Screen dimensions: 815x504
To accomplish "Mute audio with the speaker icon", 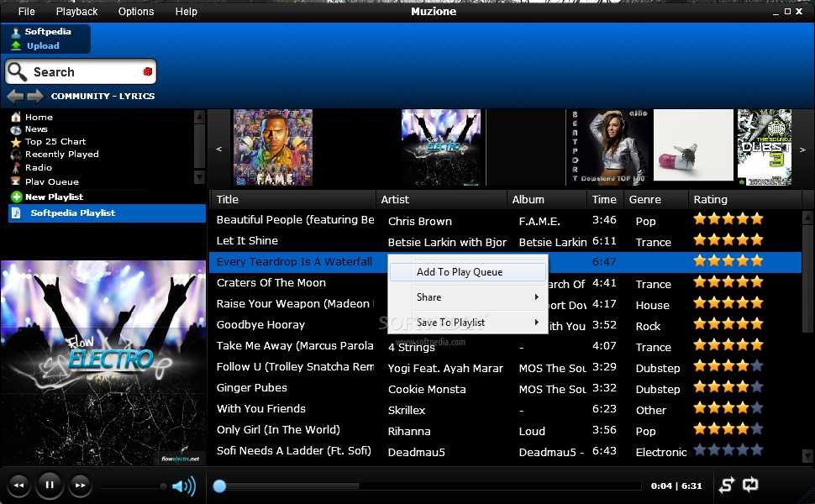I will (x=183, y=486).
